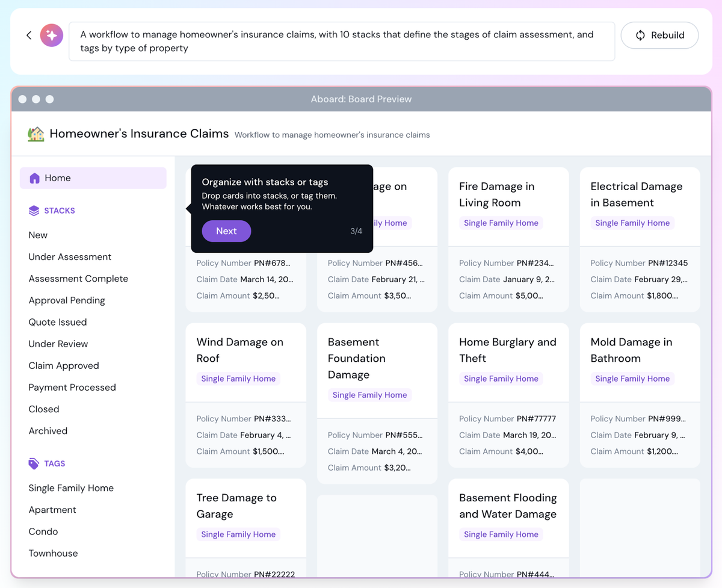
Task: Edit the workflow prompt text field
Action: click(x=341, y=42)
